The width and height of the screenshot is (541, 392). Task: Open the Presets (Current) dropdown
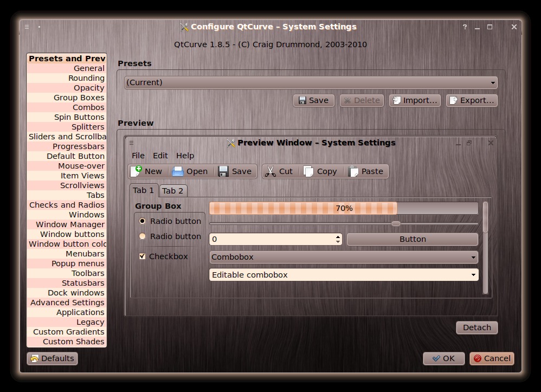point(311,82)
